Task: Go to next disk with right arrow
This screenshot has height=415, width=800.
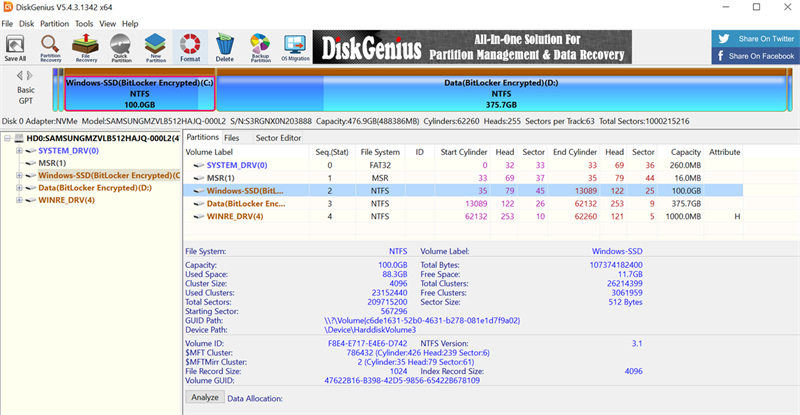Action: (30, 76)
